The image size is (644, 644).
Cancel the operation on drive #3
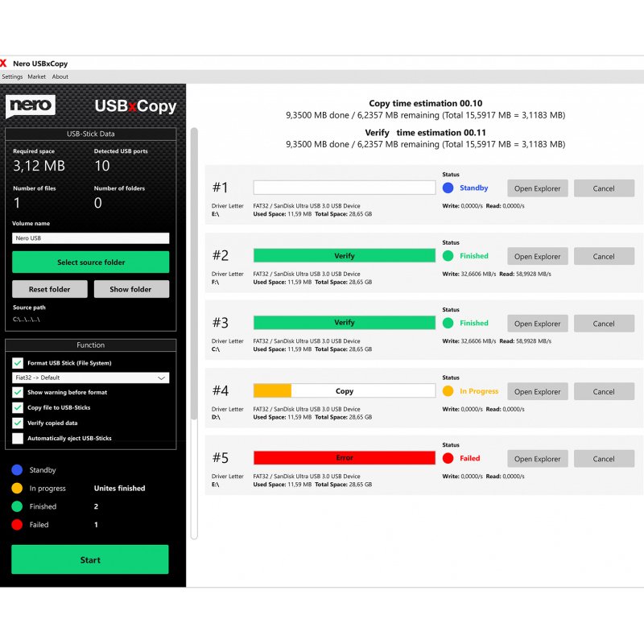click(604, 324)
